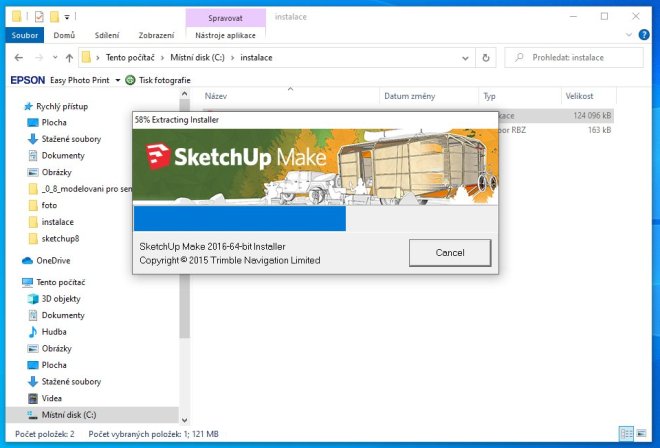Select Plocha under Rychlý přístup
Image resolution: width=660 pixels, height=448 pixels.
click(54, 123)
